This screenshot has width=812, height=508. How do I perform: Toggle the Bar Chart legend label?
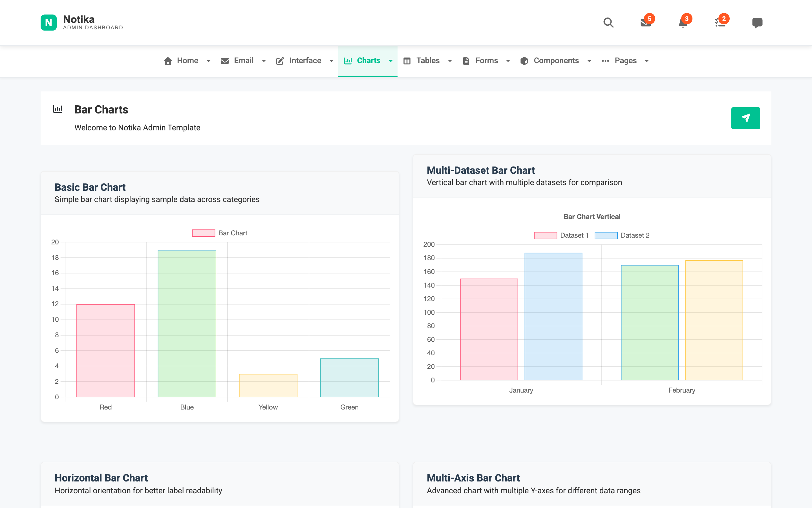tap(233, 233)
